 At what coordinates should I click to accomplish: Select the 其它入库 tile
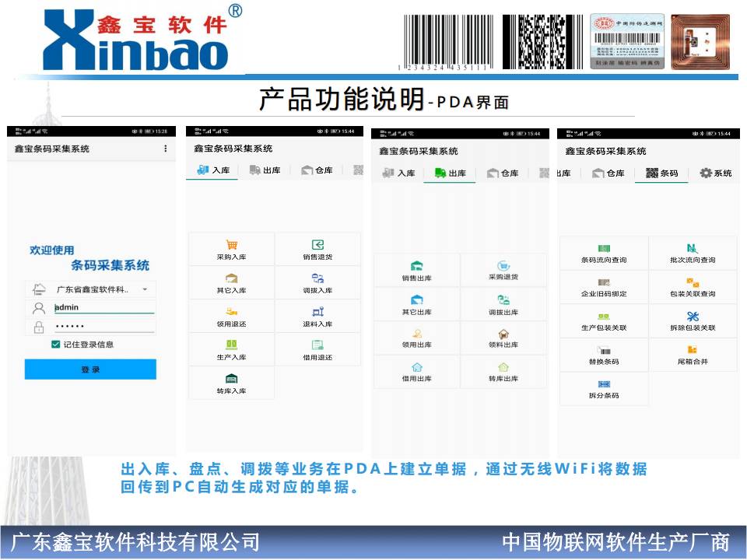[232, 282]
